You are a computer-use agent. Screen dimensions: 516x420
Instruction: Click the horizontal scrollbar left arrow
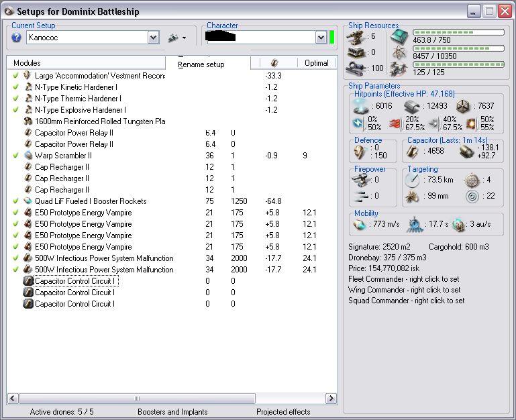click(13, 399)
